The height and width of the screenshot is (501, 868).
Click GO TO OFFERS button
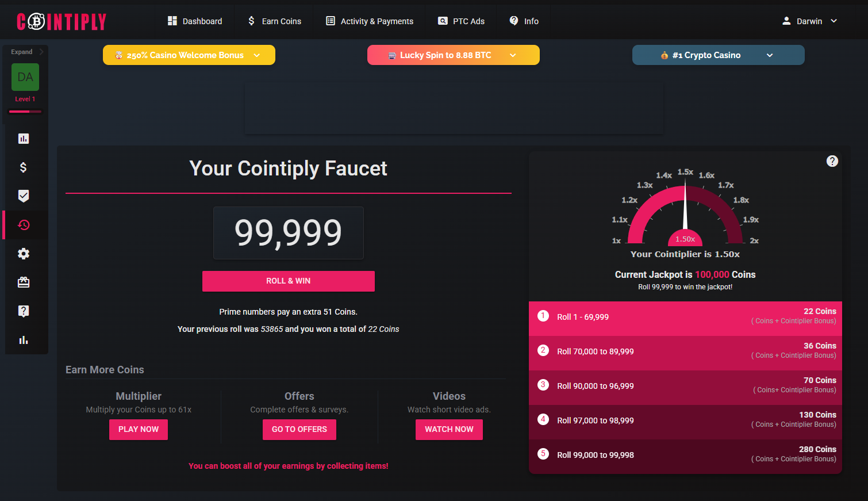click(299, 430)
